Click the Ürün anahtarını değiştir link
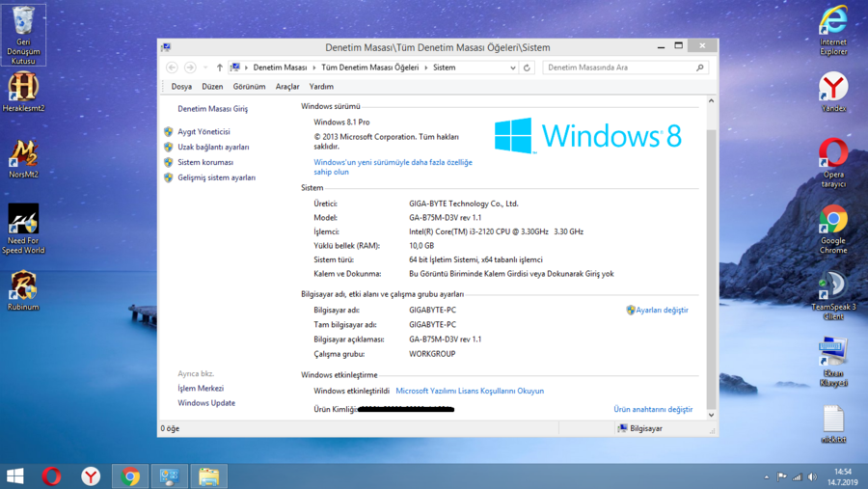Image resolution: width=868 pixels, height=489 pixels. [653, 409]
